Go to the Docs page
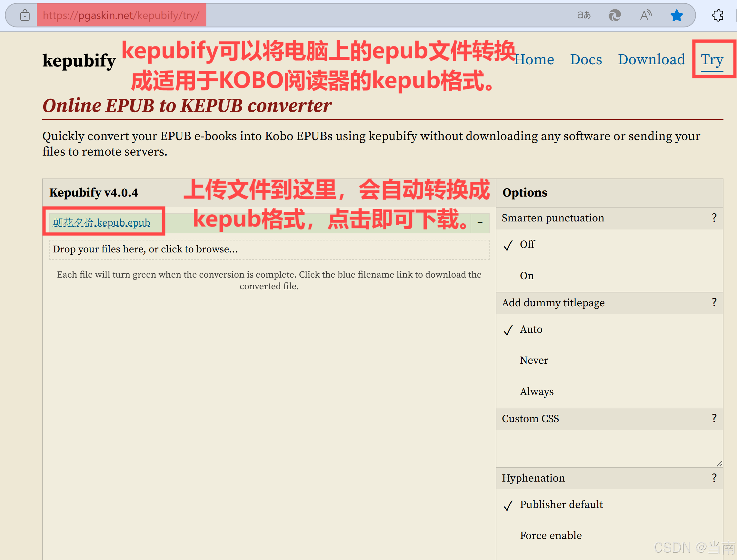 (x=586, y=59)
